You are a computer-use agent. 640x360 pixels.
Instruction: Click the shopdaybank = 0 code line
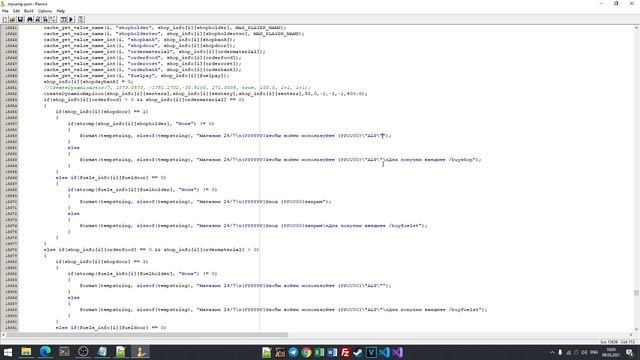point(88,82)
